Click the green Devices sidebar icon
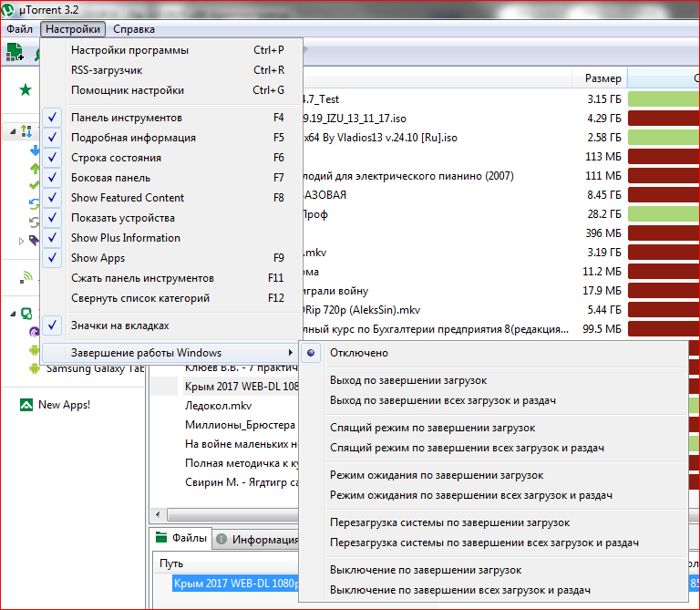The height and width of the screenshot is (610, 700). pos(26,314)
